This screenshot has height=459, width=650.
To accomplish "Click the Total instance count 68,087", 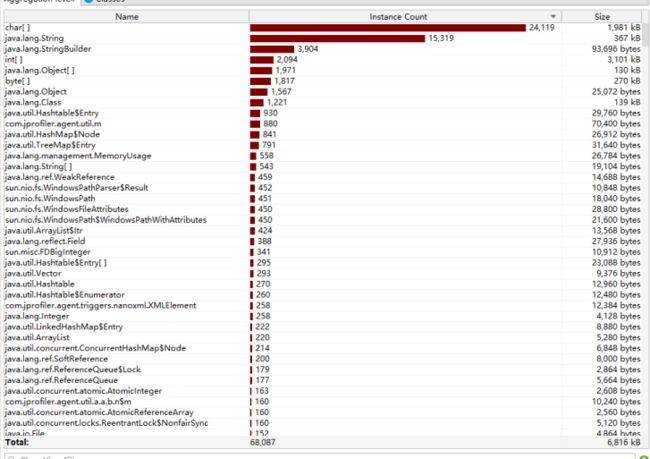I will point(262,442).
